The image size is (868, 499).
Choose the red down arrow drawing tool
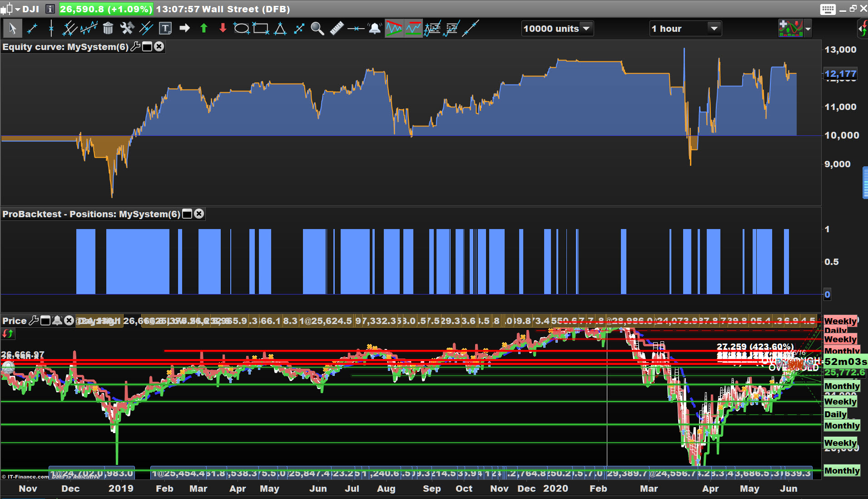click(223, 29)
